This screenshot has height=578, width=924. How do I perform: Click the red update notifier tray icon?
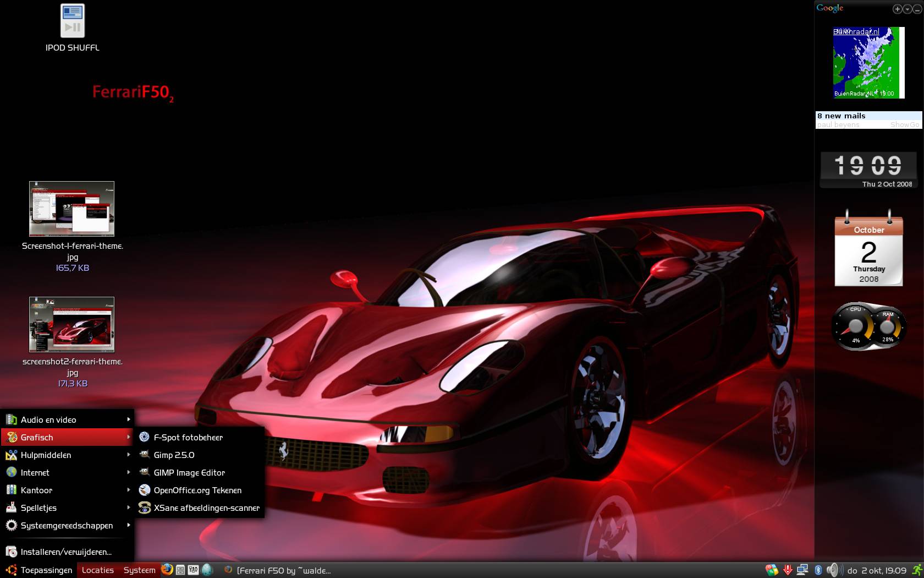788,570
